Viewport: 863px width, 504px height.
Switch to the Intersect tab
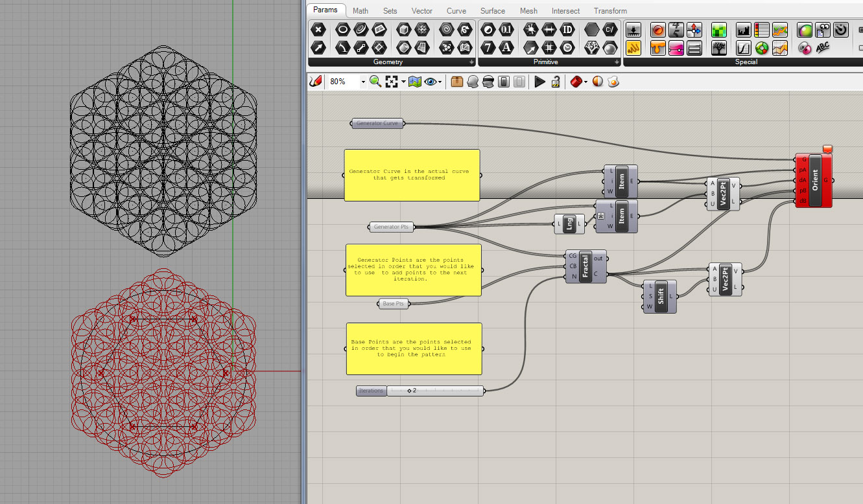tap(565, 11)
